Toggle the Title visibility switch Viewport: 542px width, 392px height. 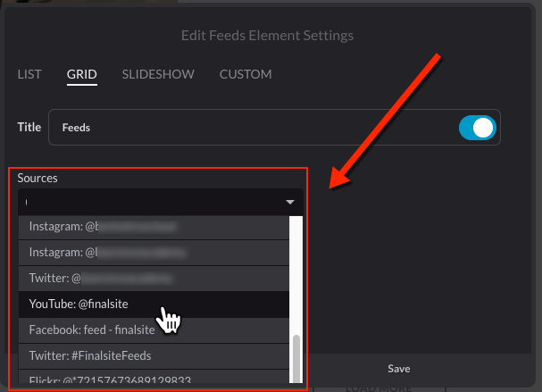click(478, 128)
